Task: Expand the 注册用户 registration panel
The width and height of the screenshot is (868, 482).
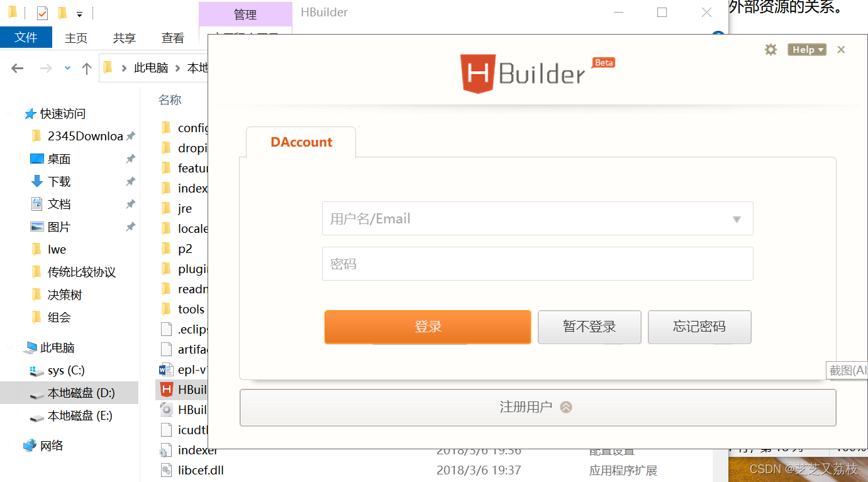Action: coord(538,407)
